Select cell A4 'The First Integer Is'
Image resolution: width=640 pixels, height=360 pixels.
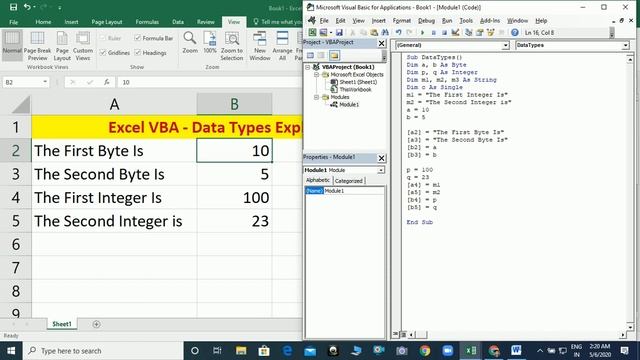[114, 198]
